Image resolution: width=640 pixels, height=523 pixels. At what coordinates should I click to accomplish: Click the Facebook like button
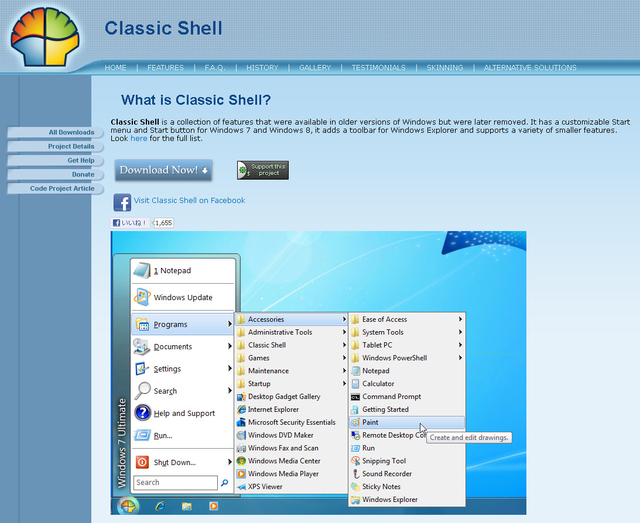(x=129, y=223)
